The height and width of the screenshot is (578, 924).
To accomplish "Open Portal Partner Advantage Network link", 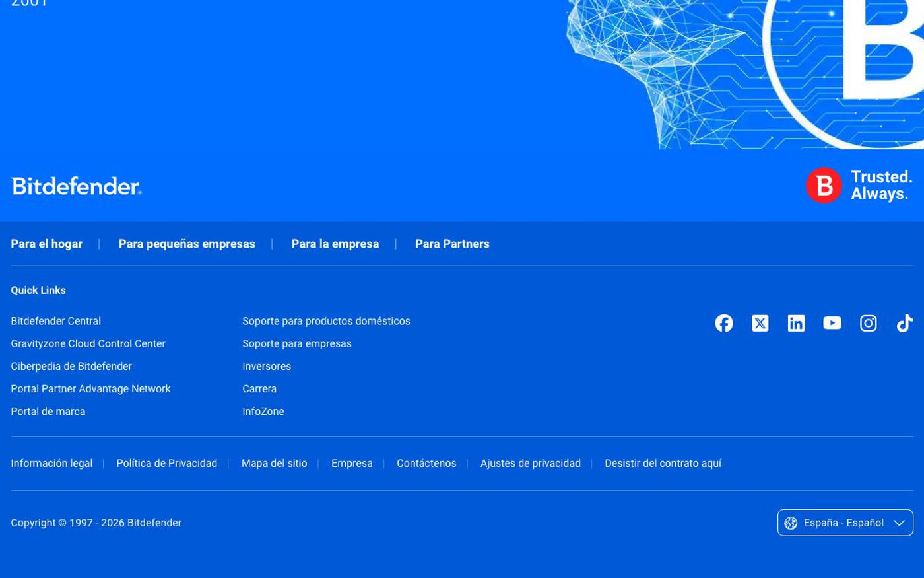I will [90, 388].
